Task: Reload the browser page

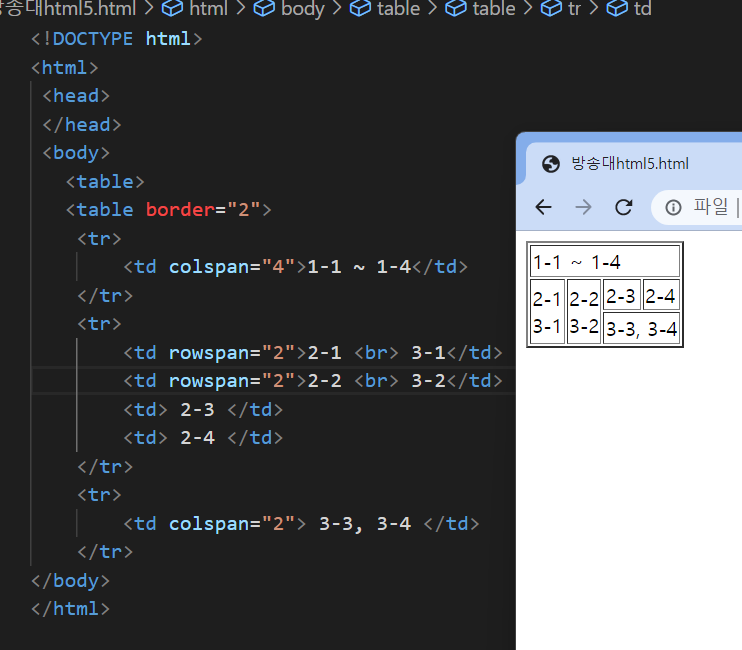Action: pos(623,207)
